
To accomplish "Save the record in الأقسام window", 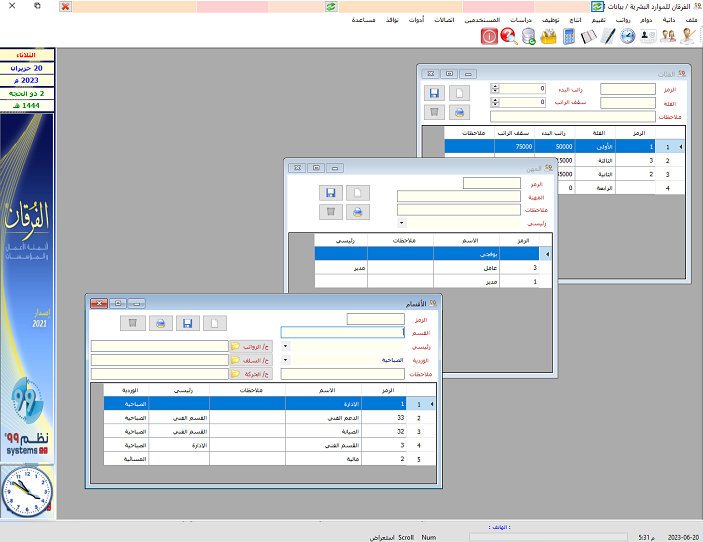I will click(x=187, y=323).
